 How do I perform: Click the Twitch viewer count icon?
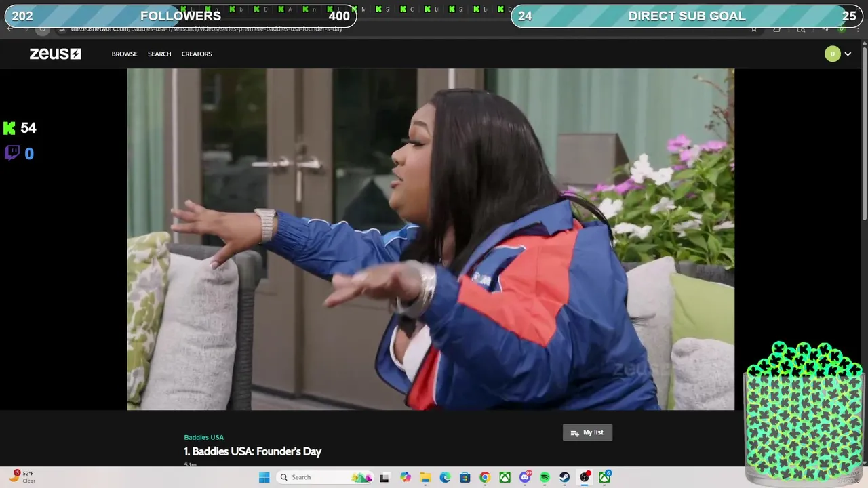point(12,153)
